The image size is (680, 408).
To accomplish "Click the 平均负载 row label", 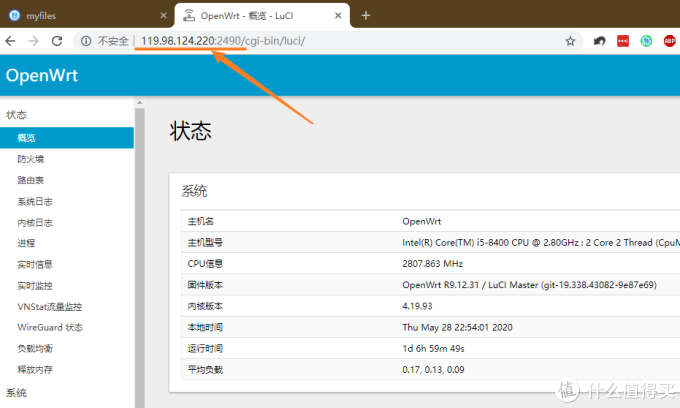I will click(x=205, y=370).
